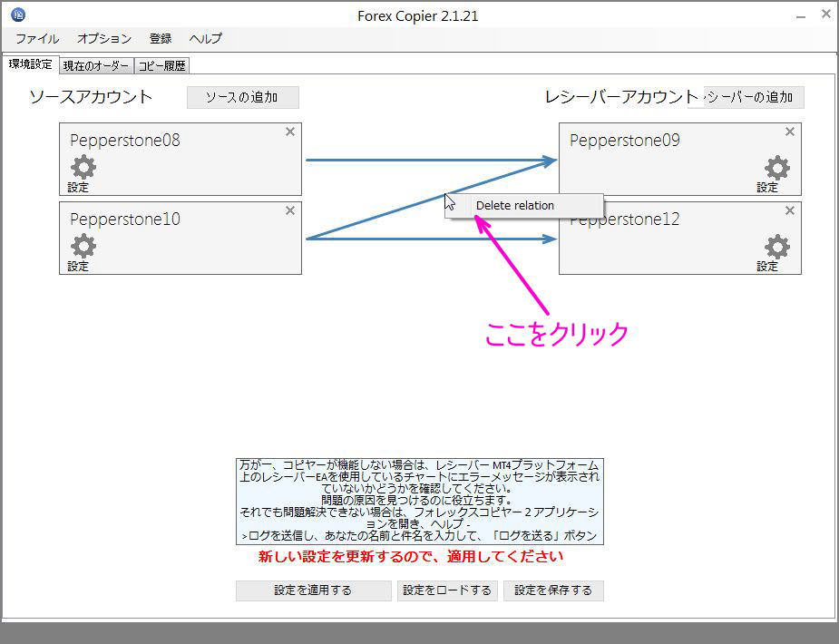Image resolution: width=839 pixels, height=644 pixels.
Task: Remove the Pepperstone09 receiver account
Action: coord(788,132)
